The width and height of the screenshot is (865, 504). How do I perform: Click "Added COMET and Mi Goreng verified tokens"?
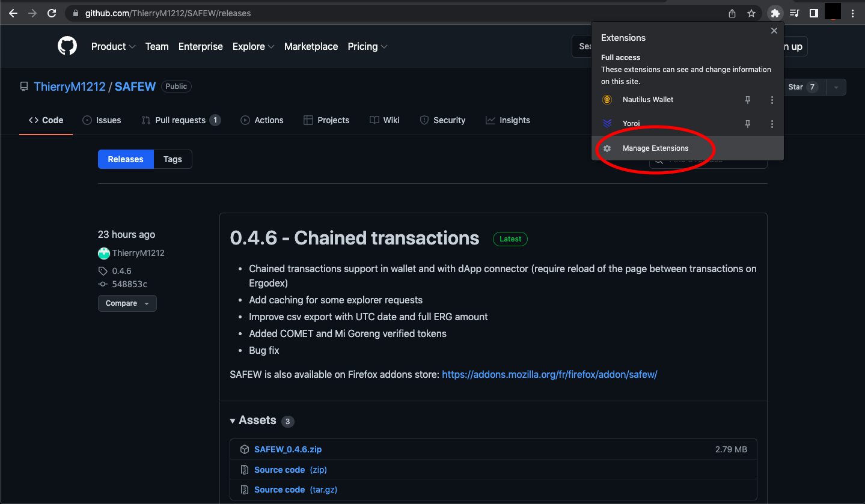(347, 333)
